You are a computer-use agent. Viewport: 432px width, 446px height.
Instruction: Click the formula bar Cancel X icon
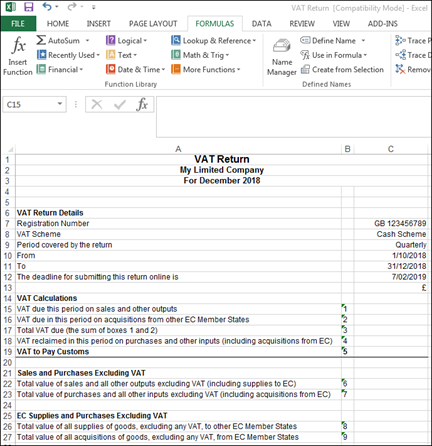[97, 104]
